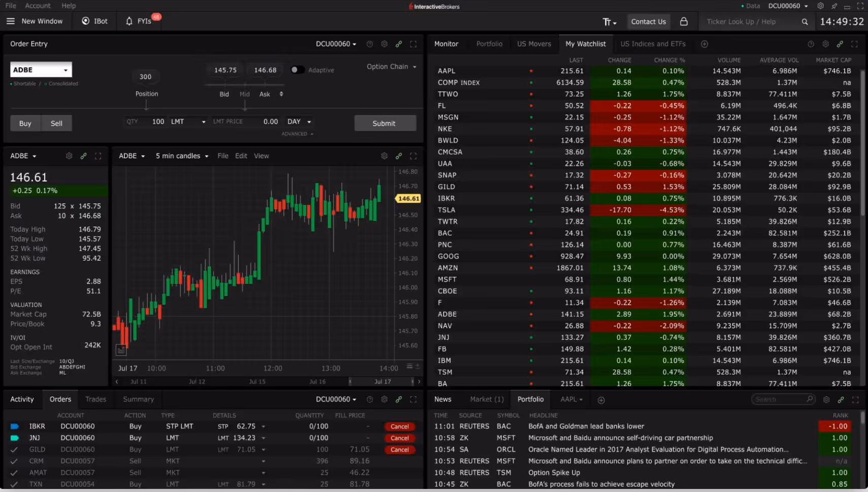The width and height of the screenshot is (868, 492).
Task: Open LMT order type dropdown
Action: point(188,122)
